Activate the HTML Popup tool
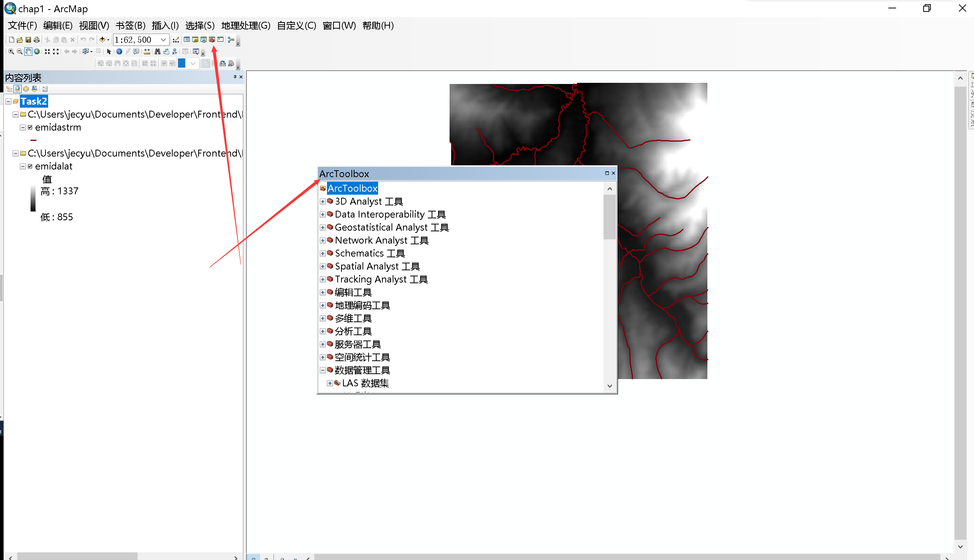Image resolution: width=974 pixels, height=560 pixels. click(136, 52)
